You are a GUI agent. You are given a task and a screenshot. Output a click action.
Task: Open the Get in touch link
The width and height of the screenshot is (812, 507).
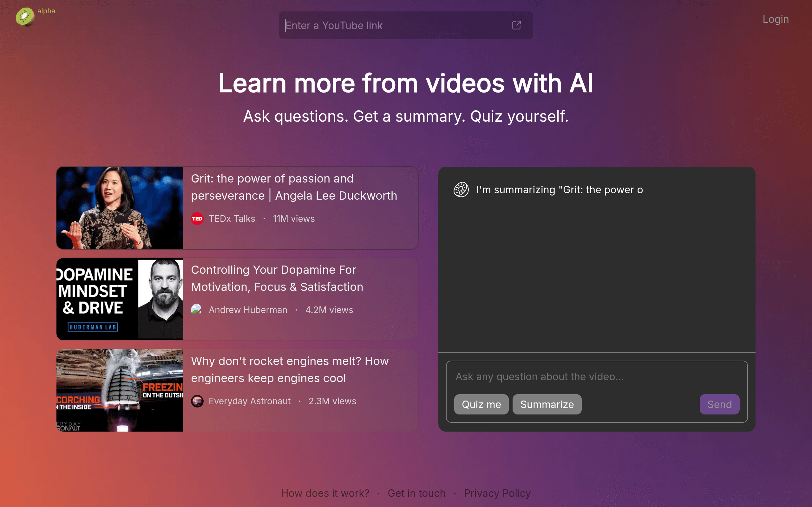[416, 493]
